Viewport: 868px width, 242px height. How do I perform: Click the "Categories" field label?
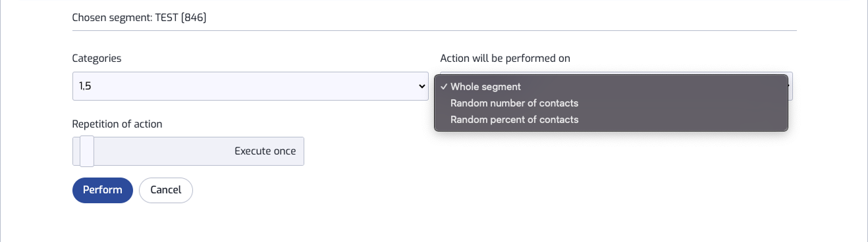(97, 59)
